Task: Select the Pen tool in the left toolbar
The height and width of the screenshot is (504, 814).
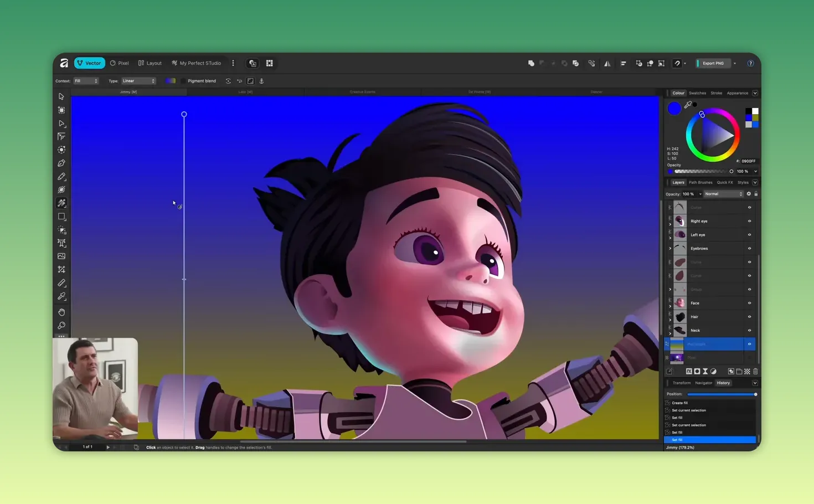Action: [x=61, y=163]
